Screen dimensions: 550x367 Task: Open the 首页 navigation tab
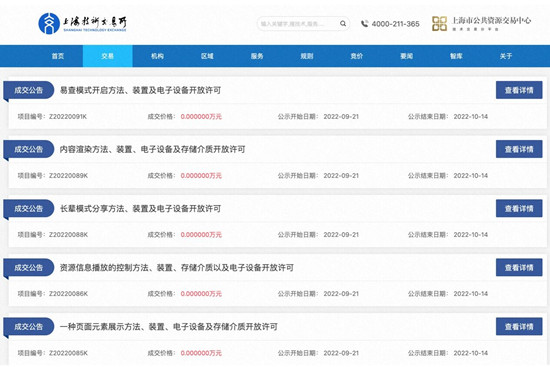click(x=58, y=56)
